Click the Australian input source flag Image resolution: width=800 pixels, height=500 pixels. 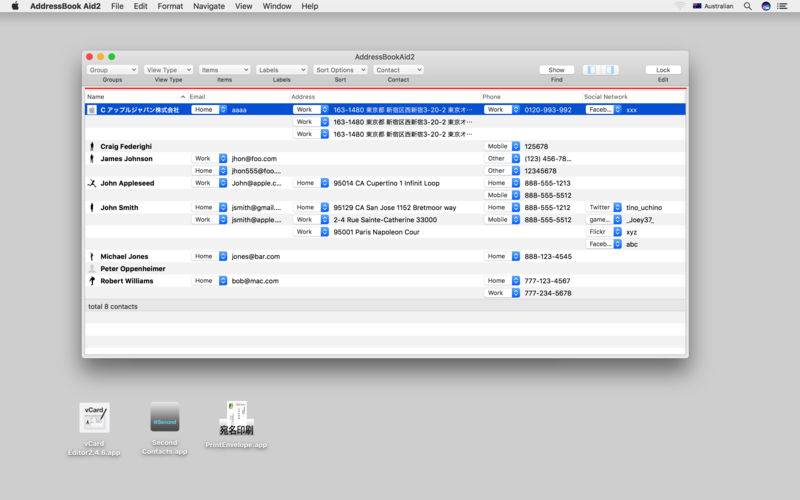pyautogui.click(x=697, y=6)
